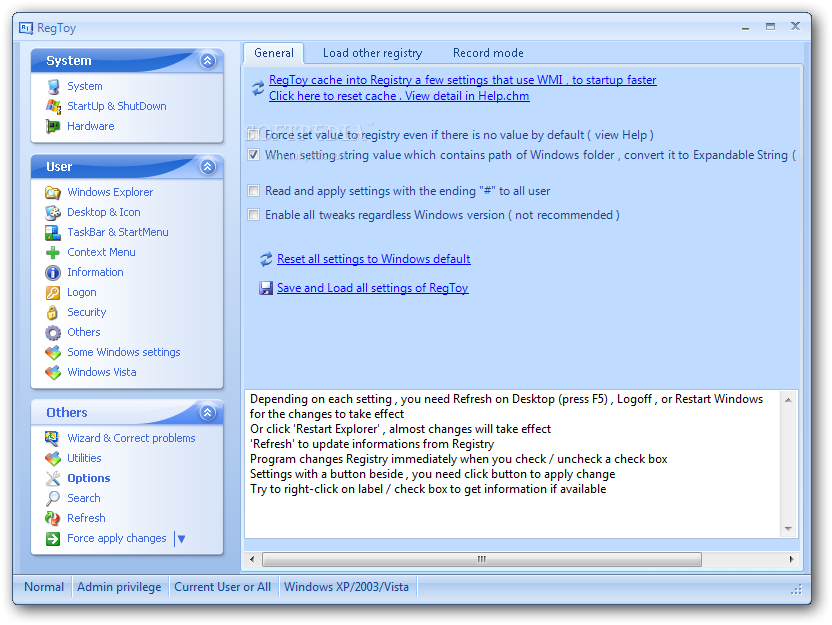Click the Others gear icon
The width and height of the screenshot is (832, 625).
pyautogui.click(x=53, y=333)
